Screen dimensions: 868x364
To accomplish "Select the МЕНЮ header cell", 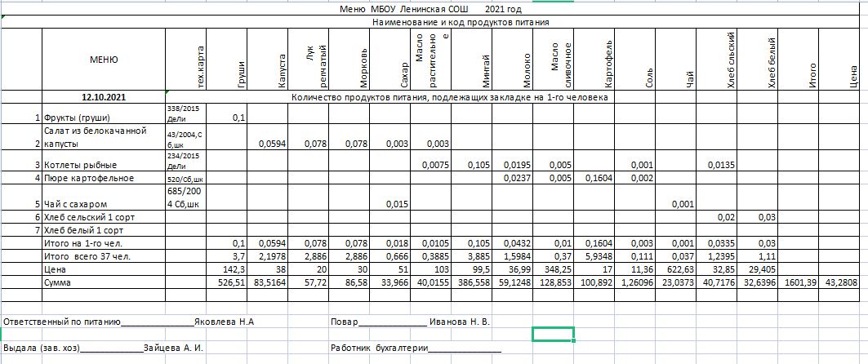I will 103,60.
